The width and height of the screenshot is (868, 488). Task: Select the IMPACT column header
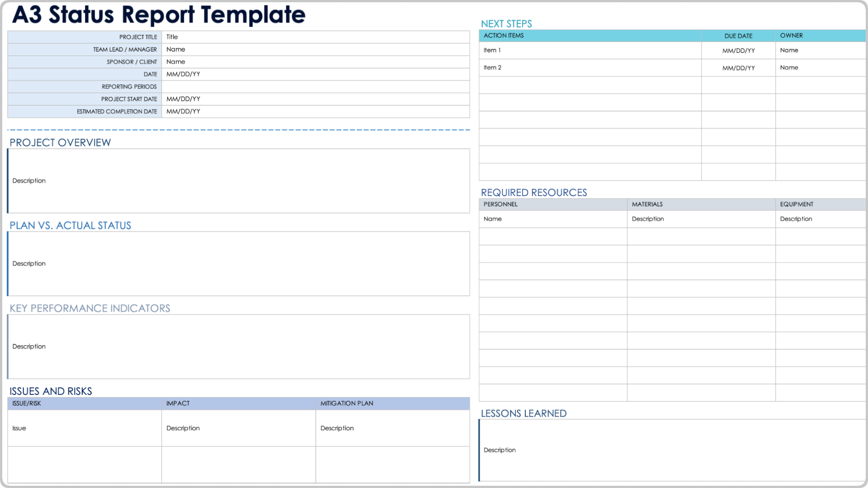239,404
